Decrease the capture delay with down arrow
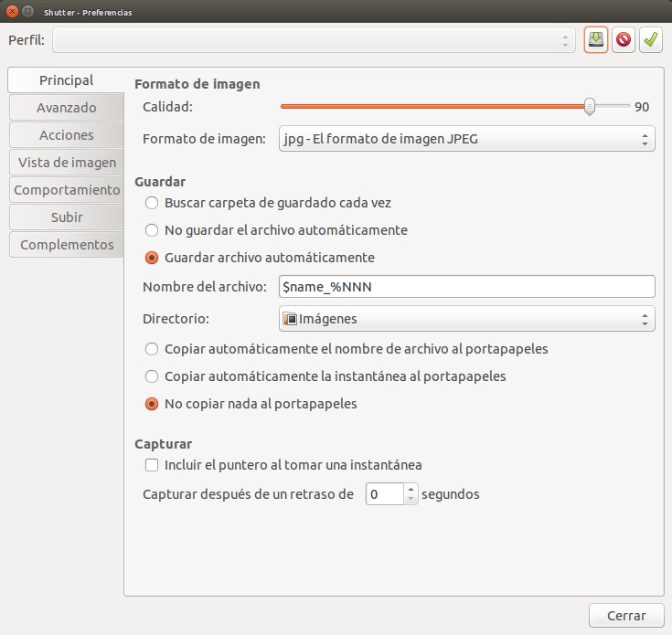672x635 pixels. [411, 500]
